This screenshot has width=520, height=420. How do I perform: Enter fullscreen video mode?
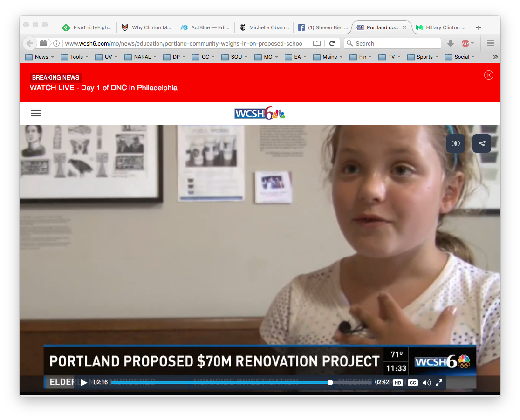coord(439,383)
